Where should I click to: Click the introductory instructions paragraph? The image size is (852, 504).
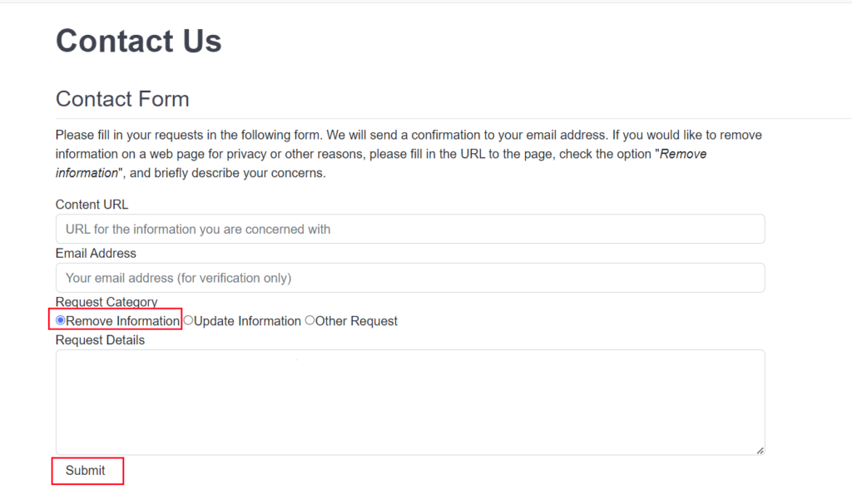(x=408, y=153)
